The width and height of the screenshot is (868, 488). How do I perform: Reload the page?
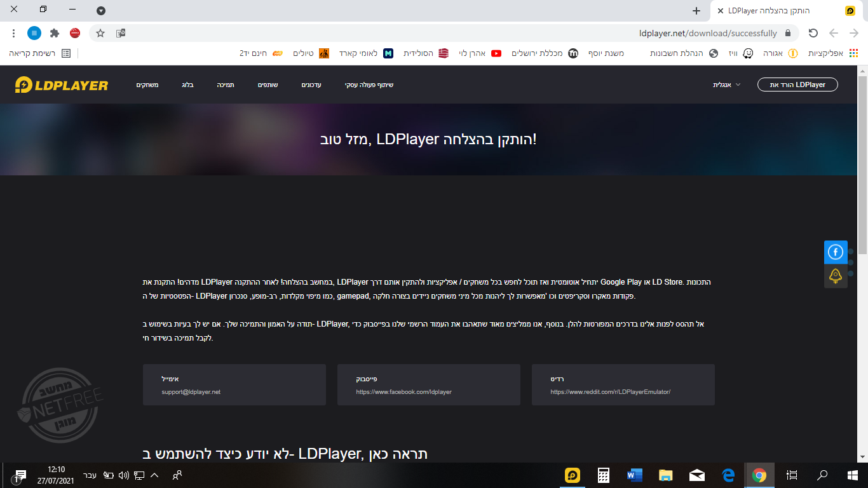pos(813,33)
